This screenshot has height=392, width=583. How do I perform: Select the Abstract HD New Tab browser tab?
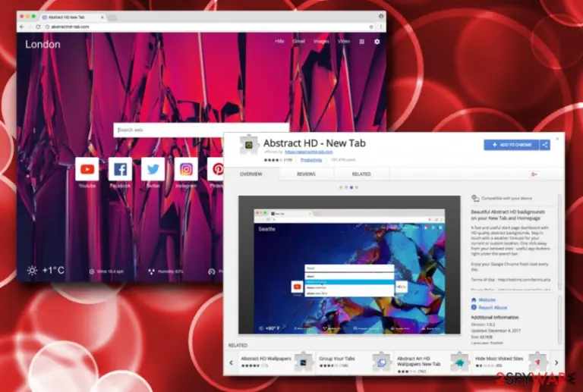click(73, 17)
